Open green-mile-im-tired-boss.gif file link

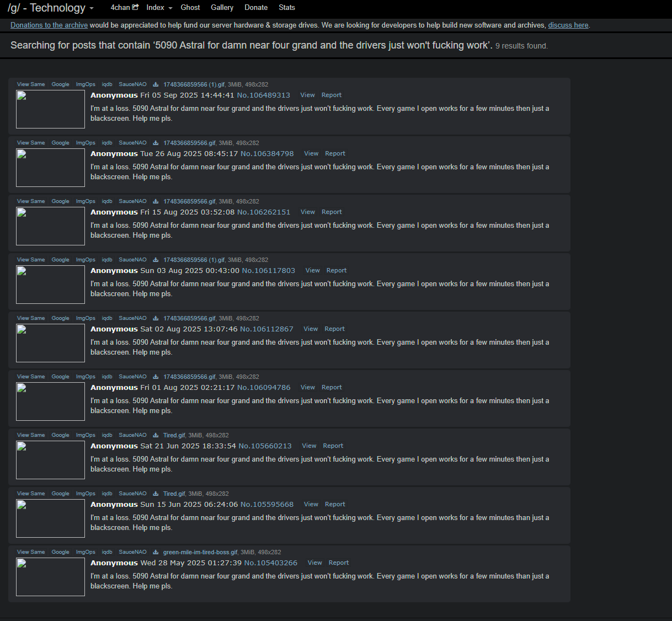(x=200, y=552)
